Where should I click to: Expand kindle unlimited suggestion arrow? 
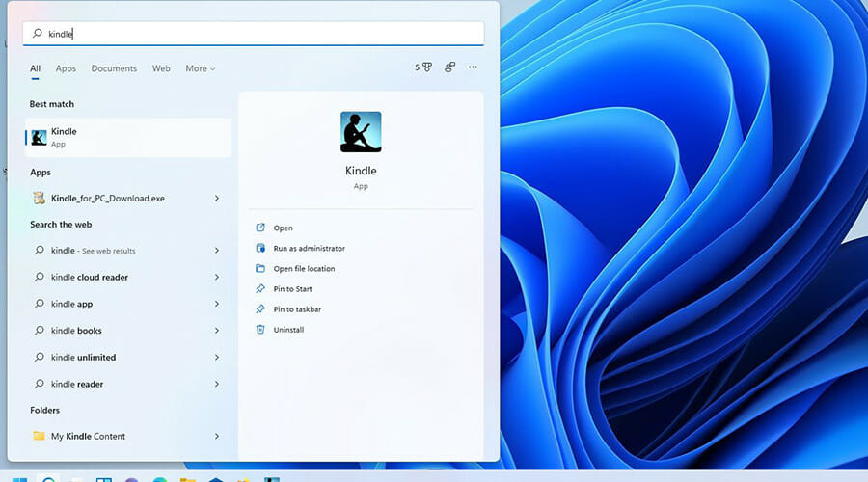(216, 357)
